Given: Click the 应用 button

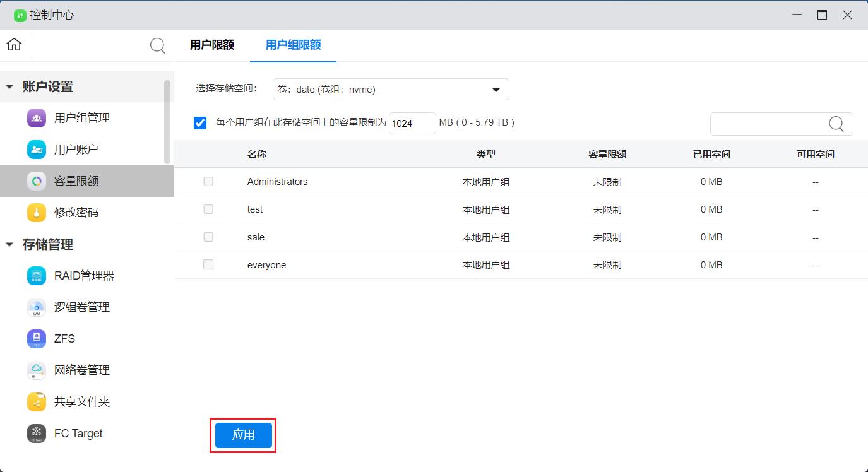Looking at the screenshot, I should click(243, 435).
